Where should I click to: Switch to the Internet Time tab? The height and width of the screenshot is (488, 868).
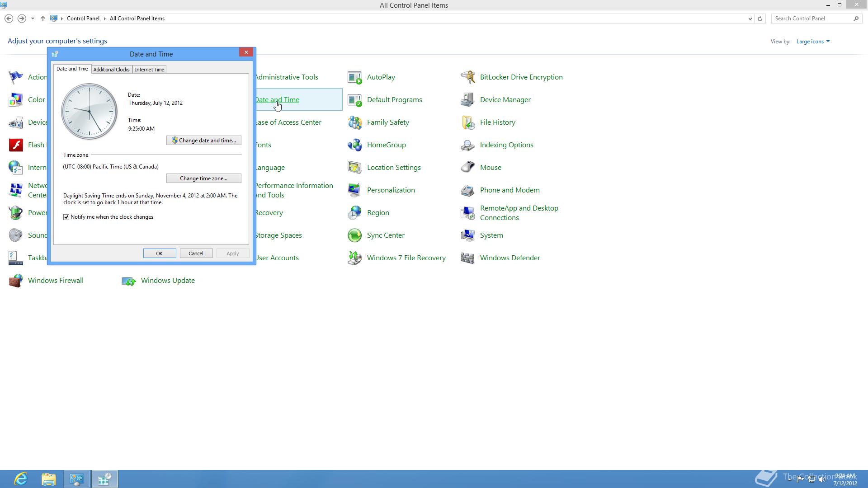tap(149, 70)
